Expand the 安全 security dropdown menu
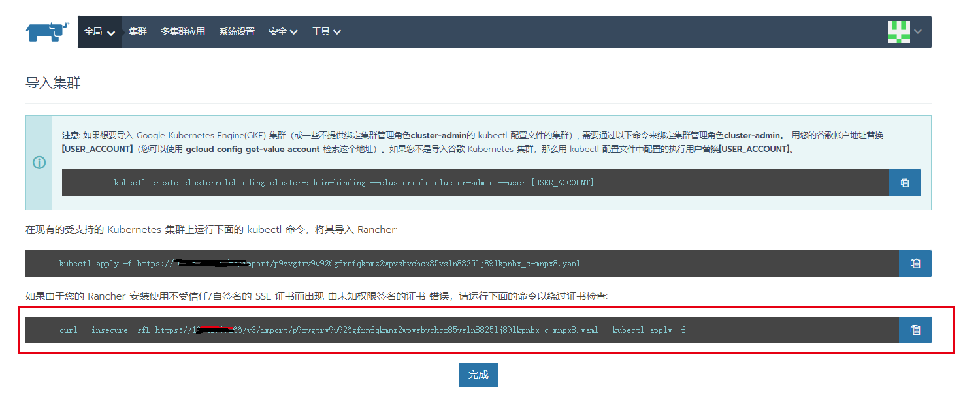Image resolution: width=980 pixels, height=397 pixels. (x=283, y=31)
